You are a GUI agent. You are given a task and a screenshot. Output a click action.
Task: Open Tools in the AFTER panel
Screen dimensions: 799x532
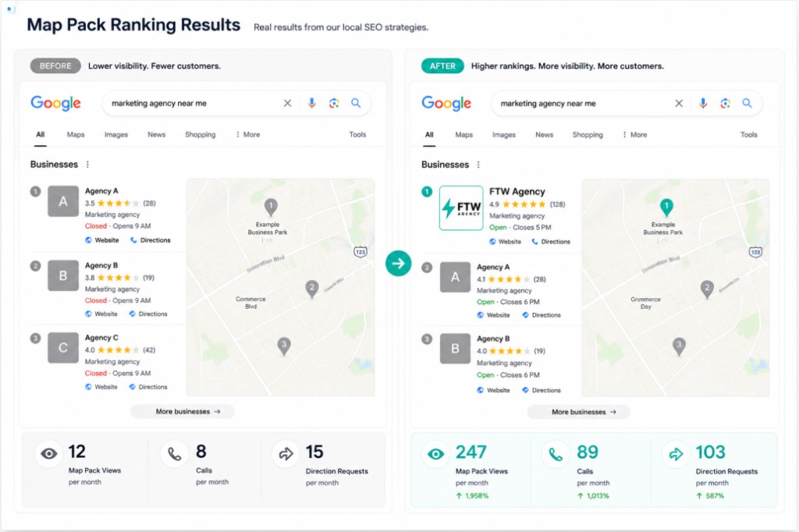748,134
